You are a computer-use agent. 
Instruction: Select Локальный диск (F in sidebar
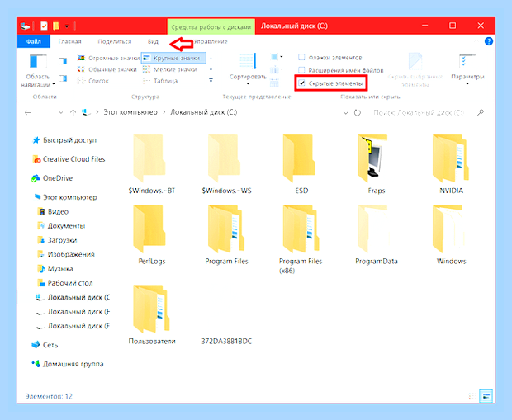(x=72, y=326)
